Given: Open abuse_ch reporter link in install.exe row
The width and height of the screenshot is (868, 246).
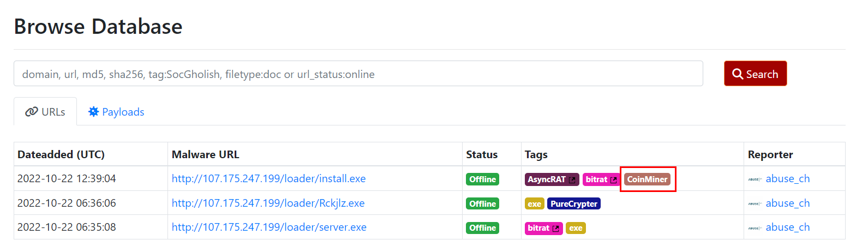Looking at the screenshot, I should [788, 178].
